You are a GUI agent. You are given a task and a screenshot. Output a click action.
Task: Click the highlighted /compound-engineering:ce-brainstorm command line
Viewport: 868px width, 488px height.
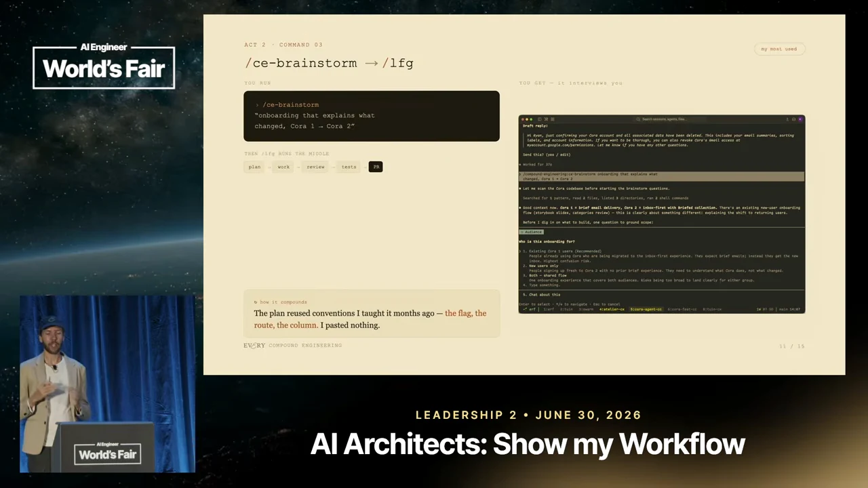pos(661,176)
